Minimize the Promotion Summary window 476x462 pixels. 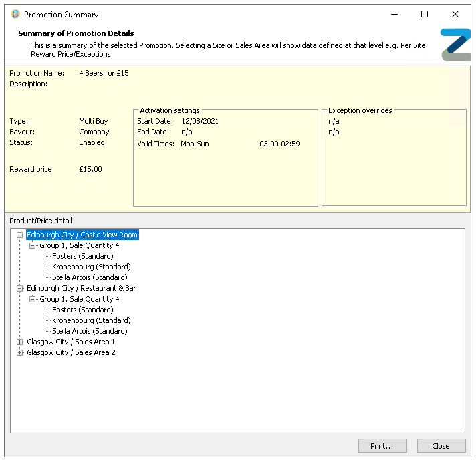pyautogui.click(x=393, y=14)
